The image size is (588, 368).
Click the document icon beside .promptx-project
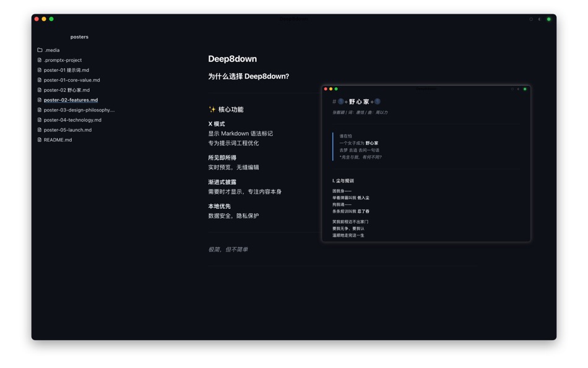point(39,60)
